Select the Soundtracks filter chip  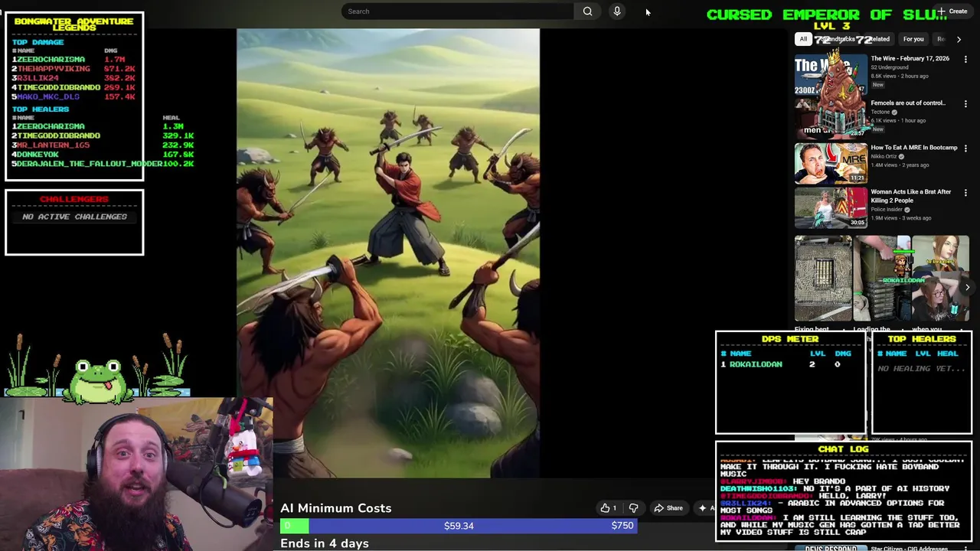[x=839, y=39]
